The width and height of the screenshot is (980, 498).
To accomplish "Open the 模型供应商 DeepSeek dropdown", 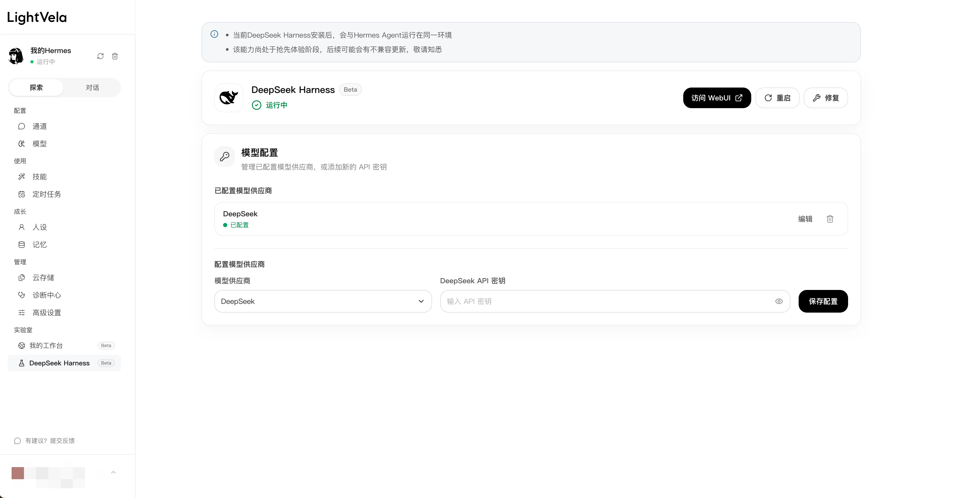I will (x=323, y=302).
